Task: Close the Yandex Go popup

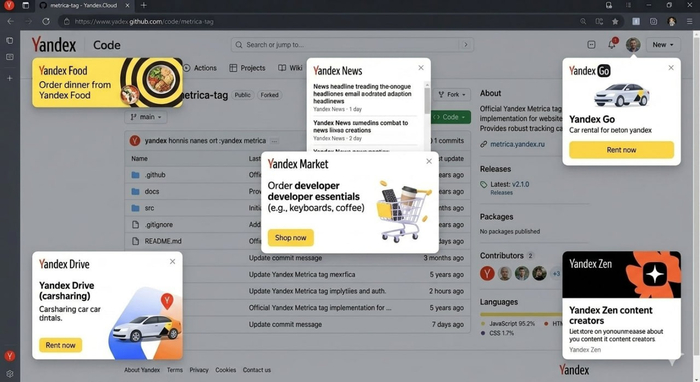Action: point(671,68)
